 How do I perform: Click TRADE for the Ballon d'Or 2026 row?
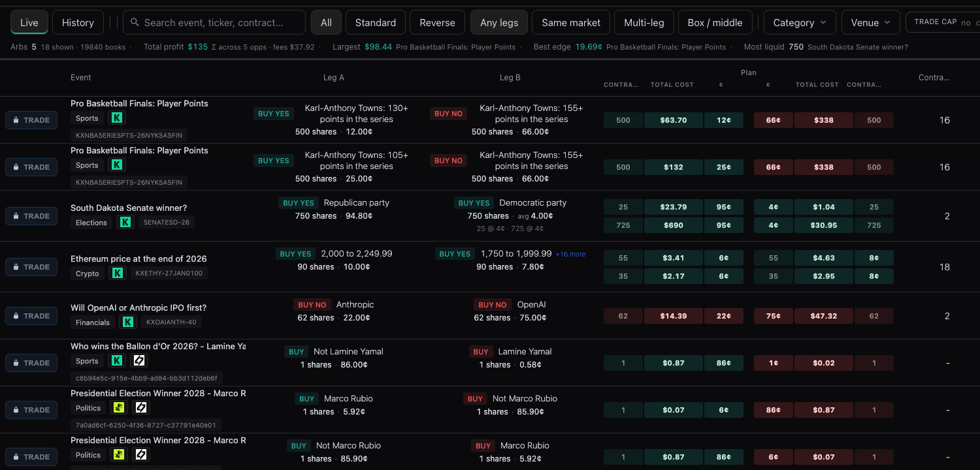pyautogui.click(x=31, y=363)
